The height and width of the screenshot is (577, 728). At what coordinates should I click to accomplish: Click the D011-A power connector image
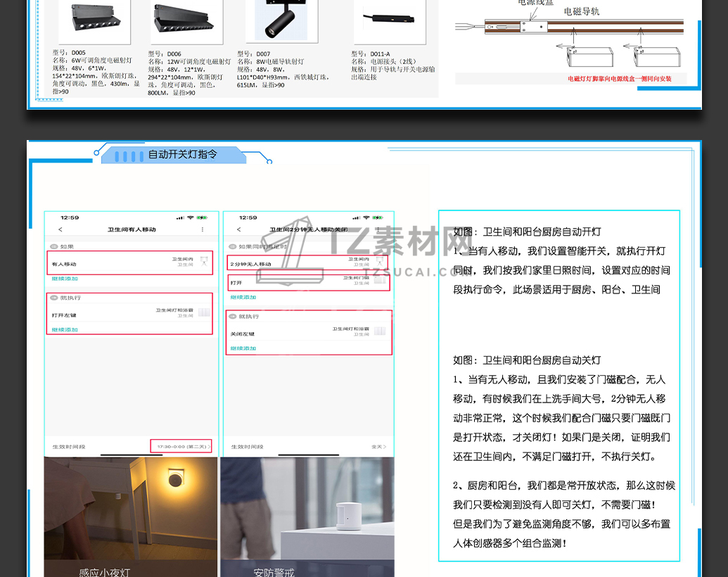click(389, 20)
